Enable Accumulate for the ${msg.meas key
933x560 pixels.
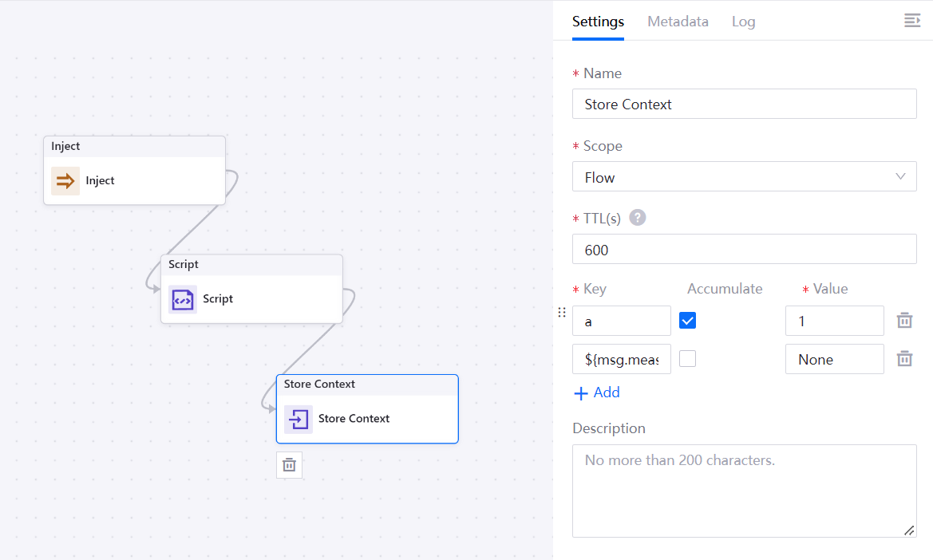click(687, 359)
